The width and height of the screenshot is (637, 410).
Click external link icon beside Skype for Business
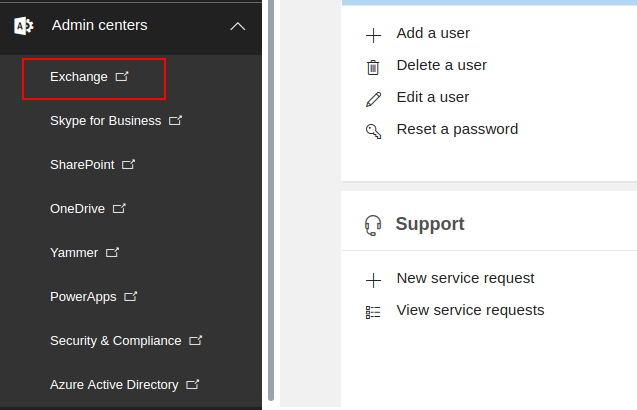[x=176, y=121]
